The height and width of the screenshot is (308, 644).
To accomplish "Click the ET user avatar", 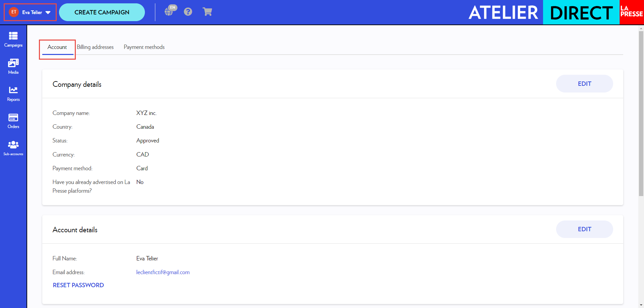I will click(x=14, y=12).
